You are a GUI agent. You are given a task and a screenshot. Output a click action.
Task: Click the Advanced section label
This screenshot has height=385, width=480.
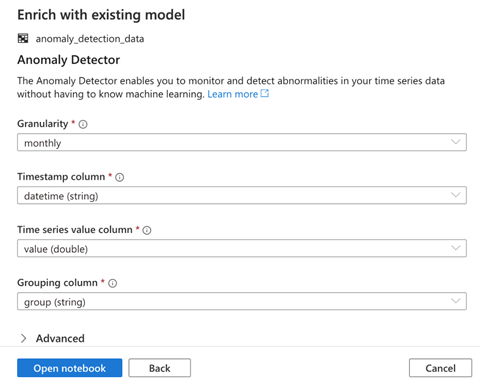[x=60, y=338]
